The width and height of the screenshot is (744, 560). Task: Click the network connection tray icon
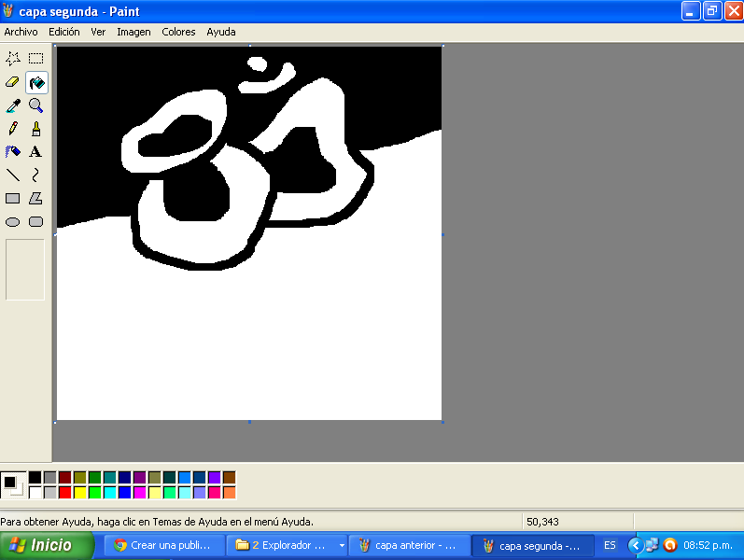(x=653, y=545)
